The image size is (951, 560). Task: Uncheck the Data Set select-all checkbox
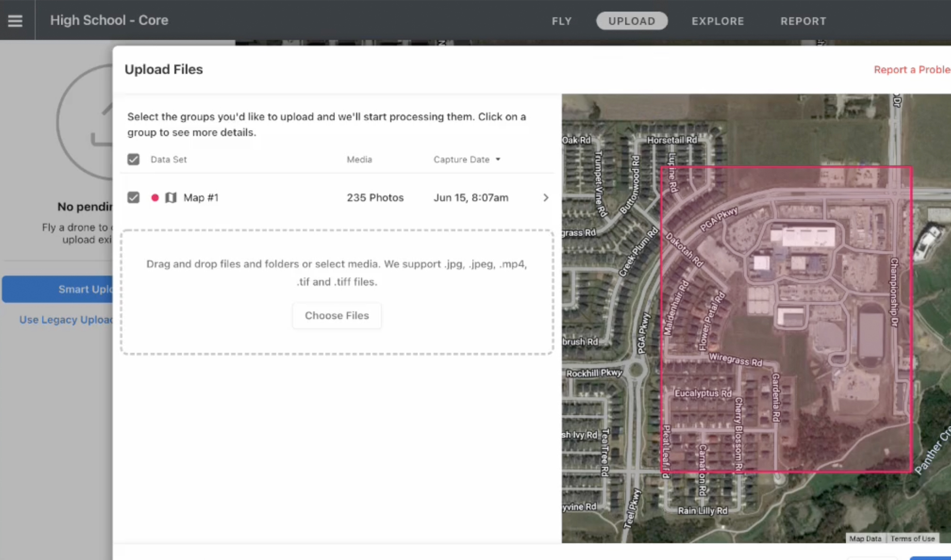(x=133, y=159)
